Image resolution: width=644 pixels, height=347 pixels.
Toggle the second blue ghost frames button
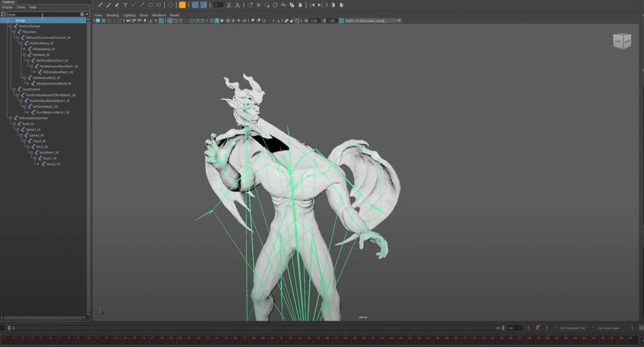204,5
